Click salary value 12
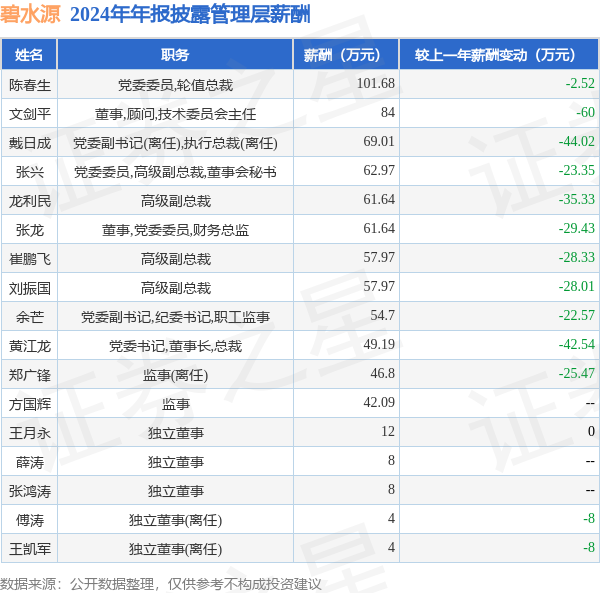Screen dimensions: 600x593 [x=388, y=432]
